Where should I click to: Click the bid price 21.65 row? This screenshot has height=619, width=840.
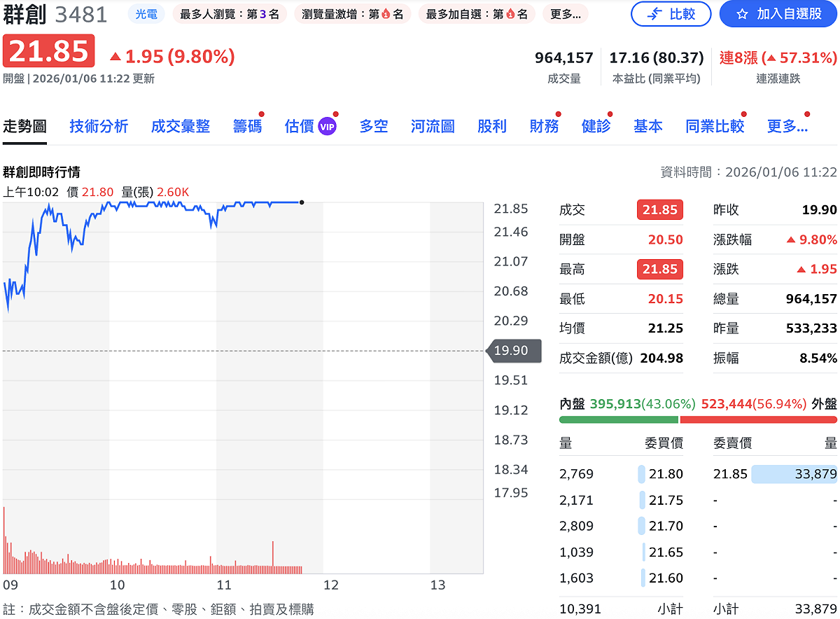pos(621,552)
